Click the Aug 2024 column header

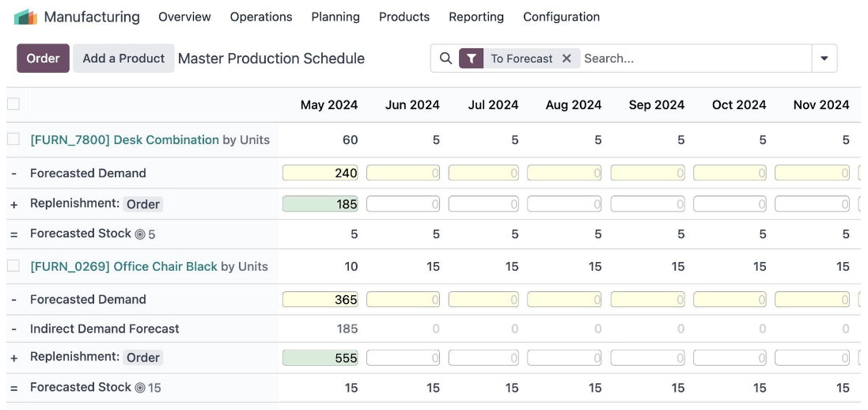tap(574, 104)
